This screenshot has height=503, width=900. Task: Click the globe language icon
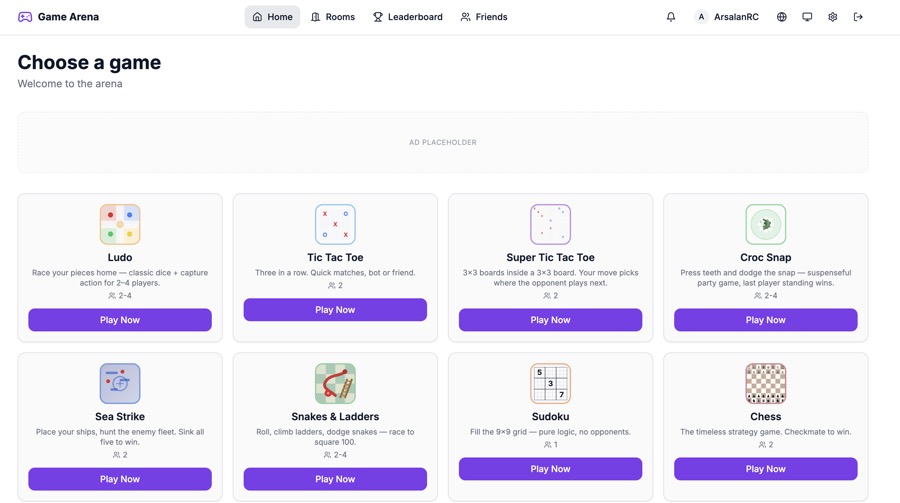[782, 17]
